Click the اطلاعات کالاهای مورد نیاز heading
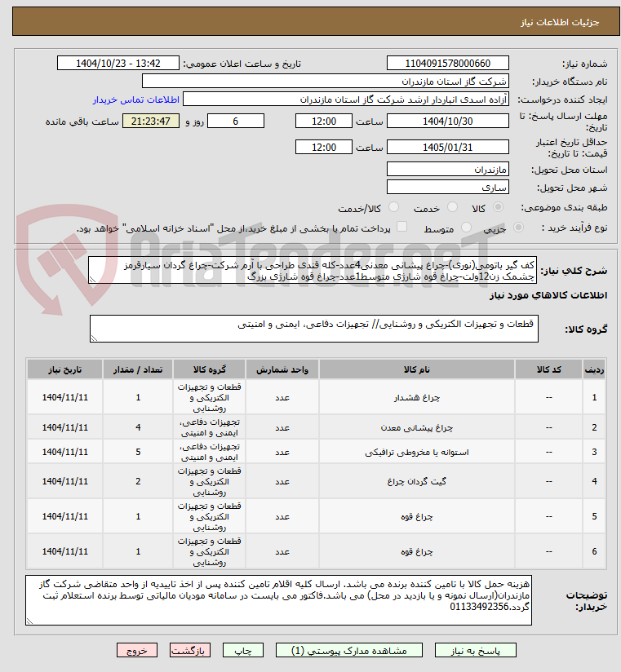The width and height of the screenshot is (621, 672). coord(548,295)
